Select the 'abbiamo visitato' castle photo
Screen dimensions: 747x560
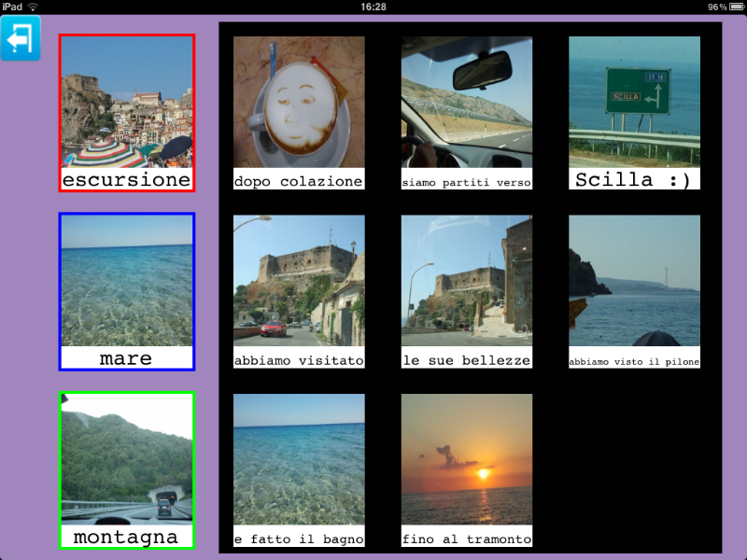coord(299,282)
